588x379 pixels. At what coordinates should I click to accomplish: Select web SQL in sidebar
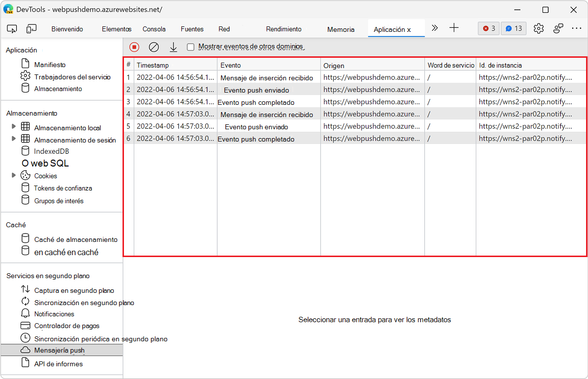click(45, 164)
